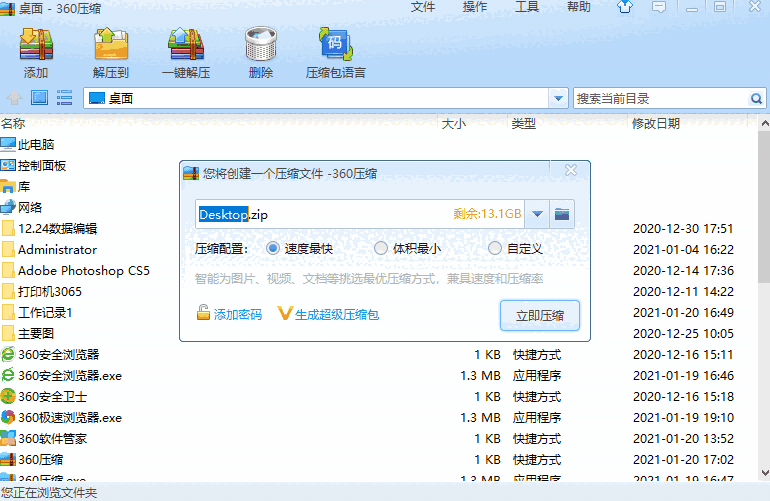
Task: Close the compression dialog
Action: point(571,170)
